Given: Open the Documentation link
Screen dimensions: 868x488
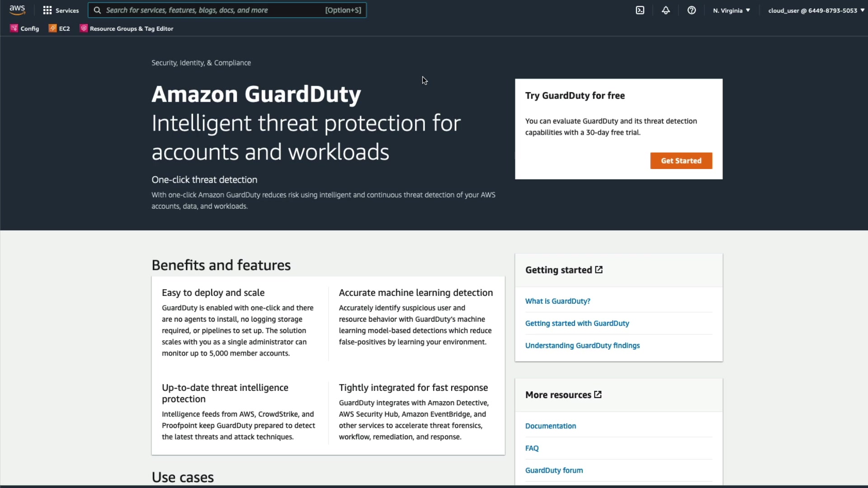Looking at the screenshot, I should (550, 426).
